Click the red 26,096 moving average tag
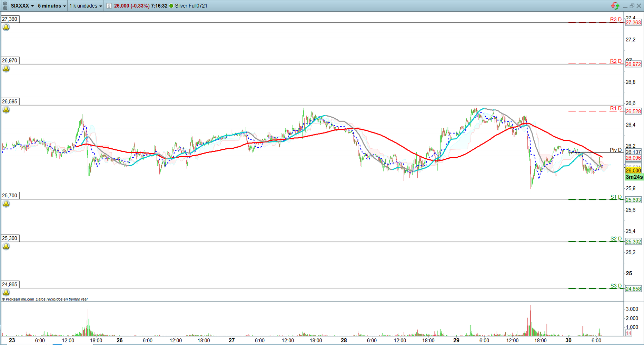Screen dimensions: 644x345 [633, 158]
